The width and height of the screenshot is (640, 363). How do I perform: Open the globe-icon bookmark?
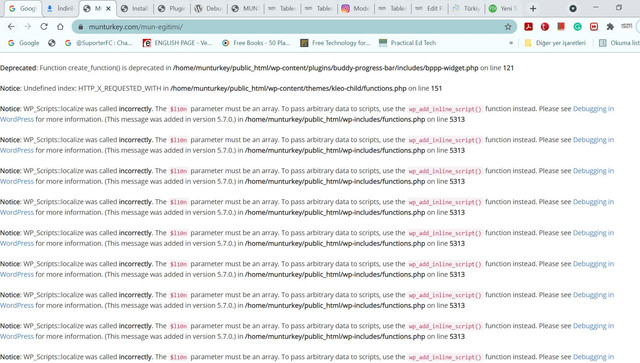[51, 43]
